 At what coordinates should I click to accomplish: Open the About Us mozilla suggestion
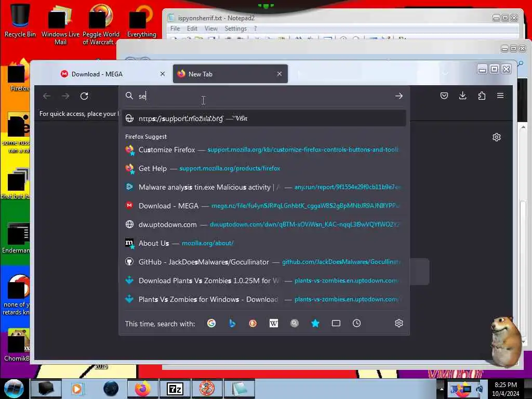(264, 243)
